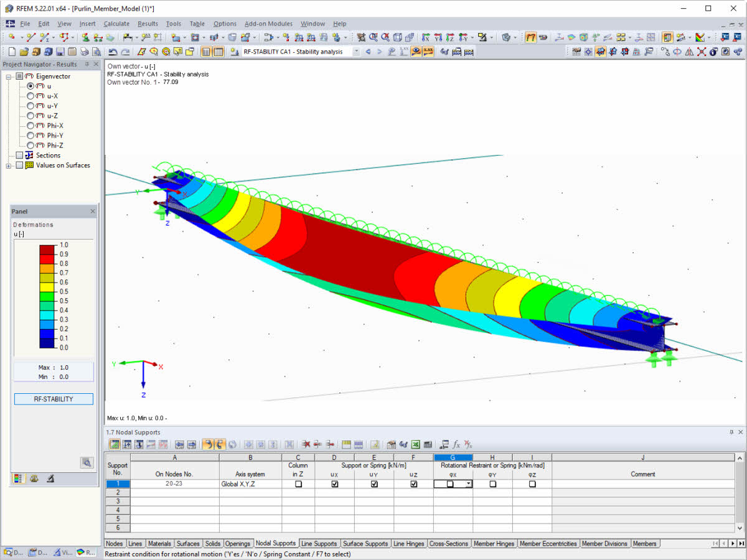Select the u-Z radio button
The image size is (747, 560).
point(31,116)
